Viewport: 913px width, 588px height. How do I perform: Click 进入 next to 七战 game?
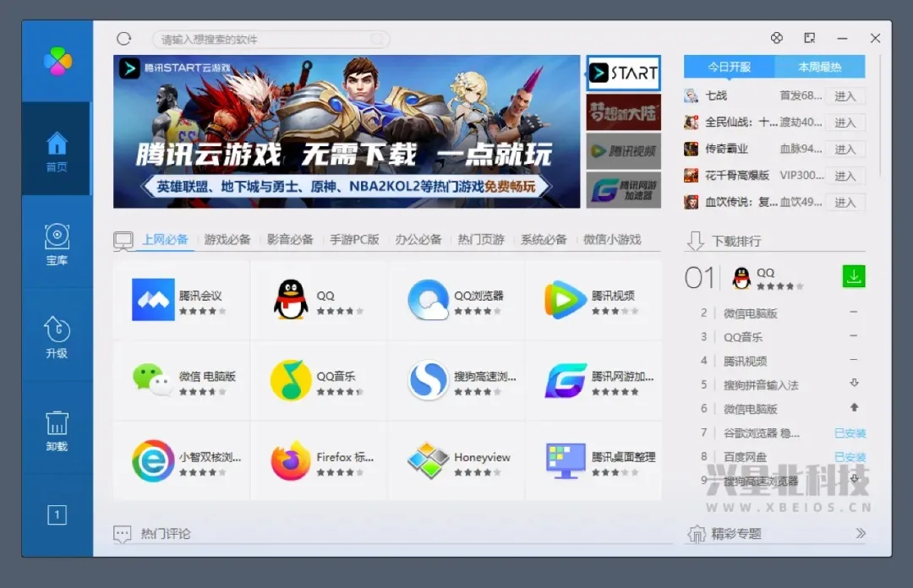tap(846, 95)
